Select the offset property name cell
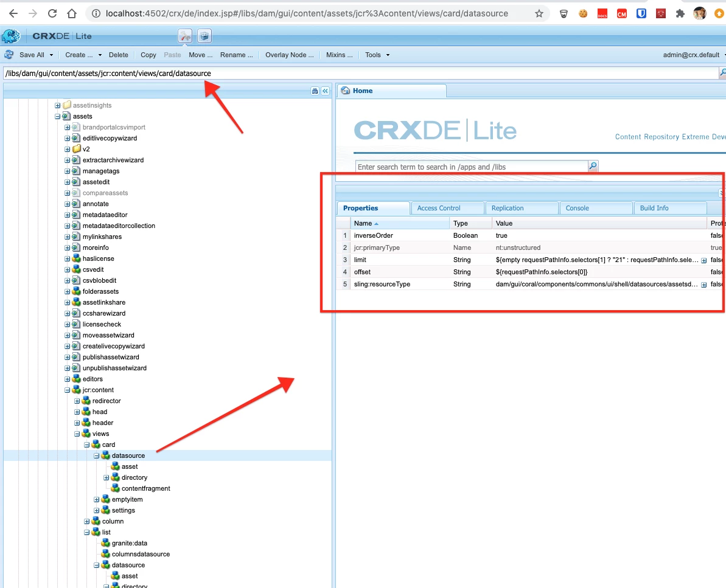The image size is (726, 588). coord(400,272)
